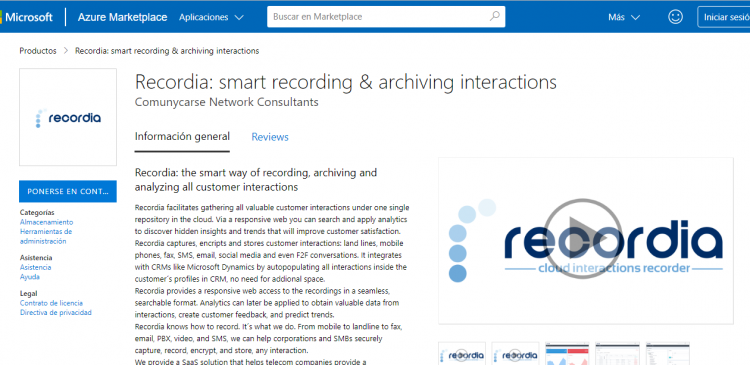Go to Productos breadcrumb
Viewport: 750px width, 365px height.
[38, 51]
